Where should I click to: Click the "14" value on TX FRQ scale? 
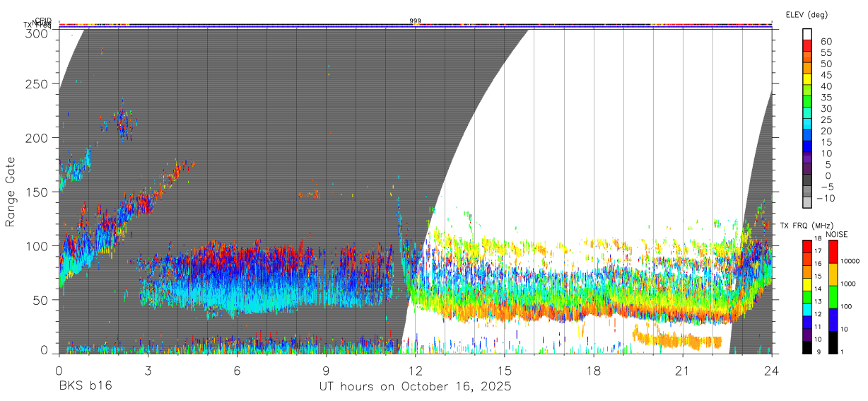tap(817, 289)
